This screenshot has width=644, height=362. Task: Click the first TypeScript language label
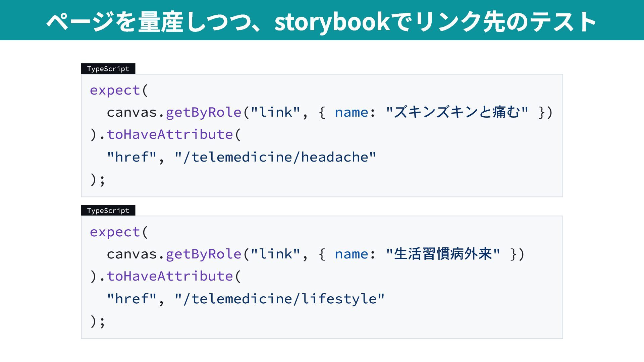click(108, 69)
